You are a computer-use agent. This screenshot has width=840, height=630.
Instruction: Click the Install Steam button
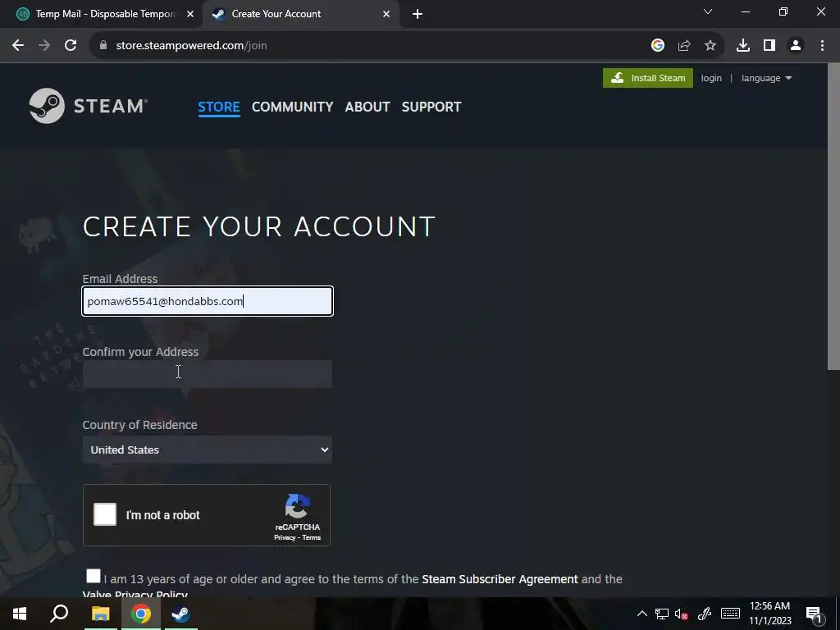point(648,78)
